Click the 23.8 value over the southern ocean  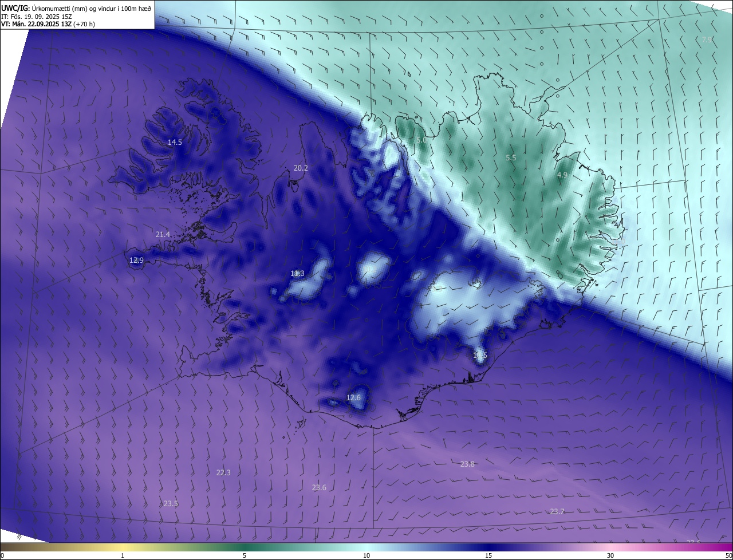[x=467, y=464]
